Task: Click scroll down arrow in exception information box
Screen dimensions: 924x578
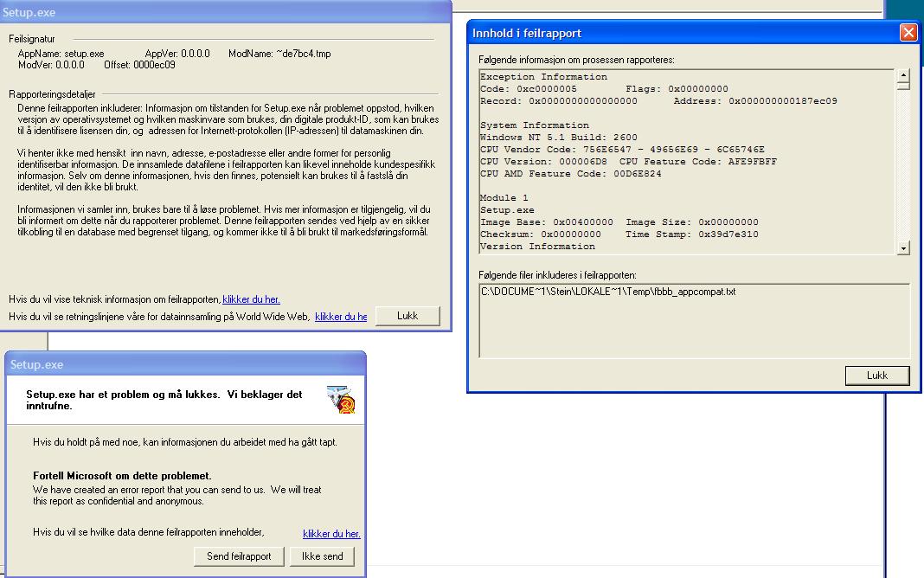Action: (x=903, y=248)
